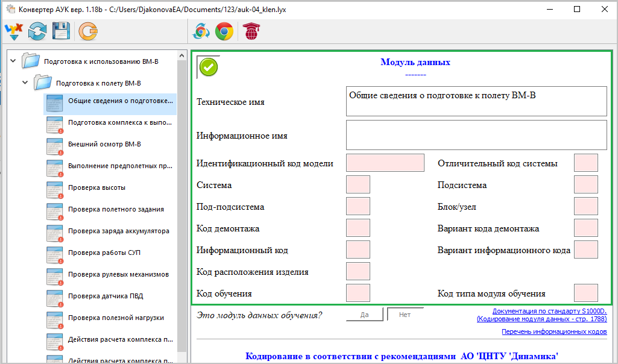Click the orange G icon in toolbar
This screenshot has width=618, height=364.
87,31
